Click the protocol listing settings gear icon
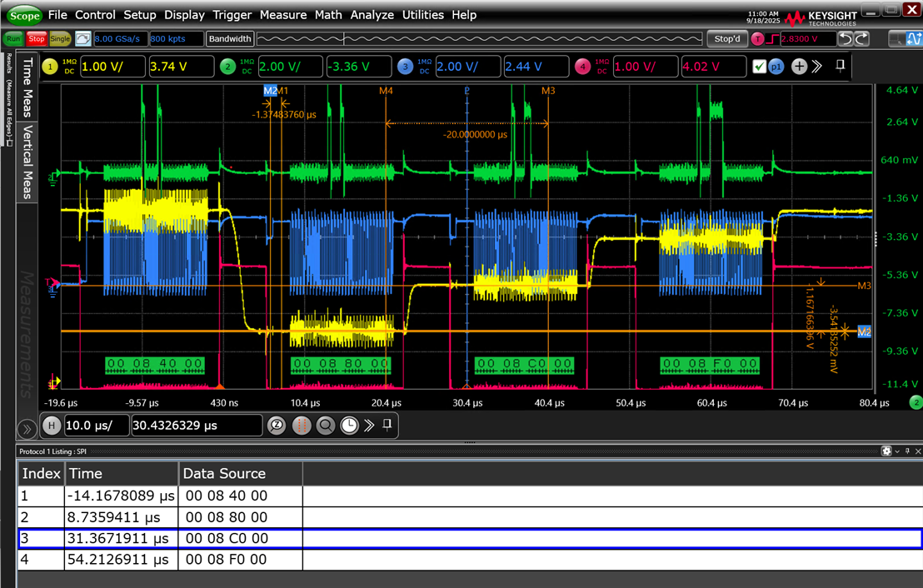This screenshot has height=588, width=923. (886, 451)
